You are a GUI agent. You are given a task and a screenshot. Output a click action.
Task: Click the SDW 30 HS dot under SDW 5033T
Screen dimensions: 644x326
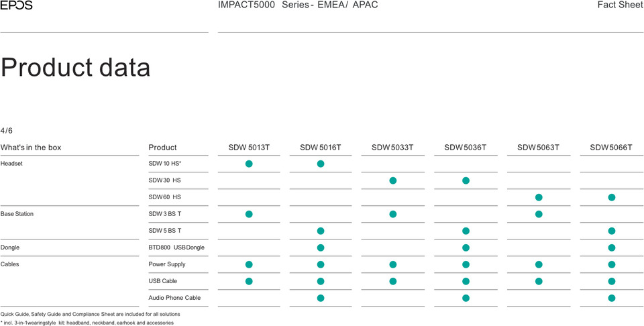pos(393,180)
